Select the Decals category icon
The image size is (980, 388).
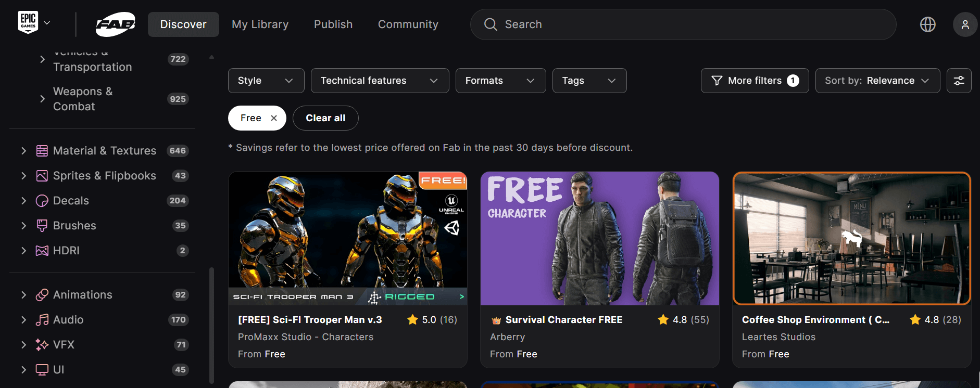(42, 201)
